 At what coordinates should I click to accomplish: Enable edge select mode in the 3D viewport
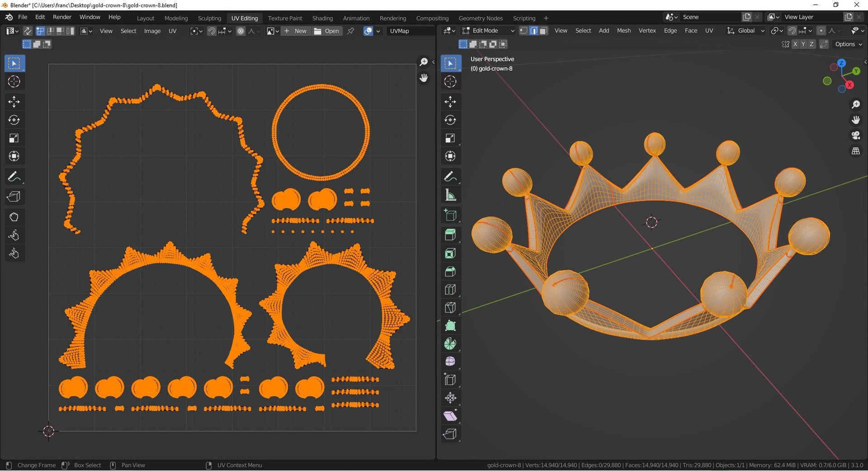(x=533, y=30)
